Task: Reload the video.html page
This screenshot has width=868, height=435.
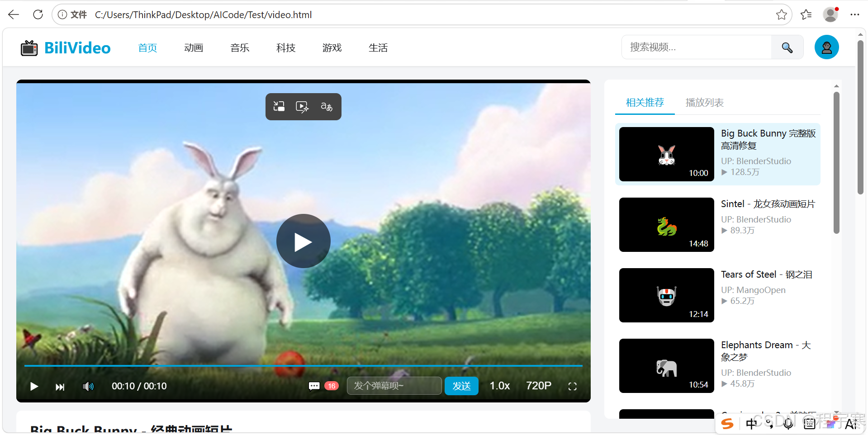Action: [38, 15]
